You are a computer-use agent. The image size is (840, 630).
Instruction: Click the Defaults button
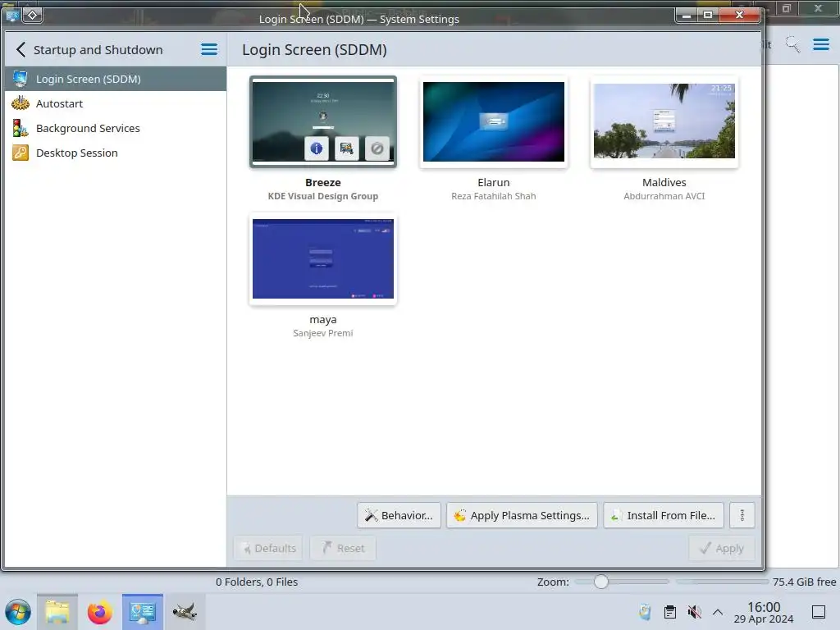click(268, 548)
